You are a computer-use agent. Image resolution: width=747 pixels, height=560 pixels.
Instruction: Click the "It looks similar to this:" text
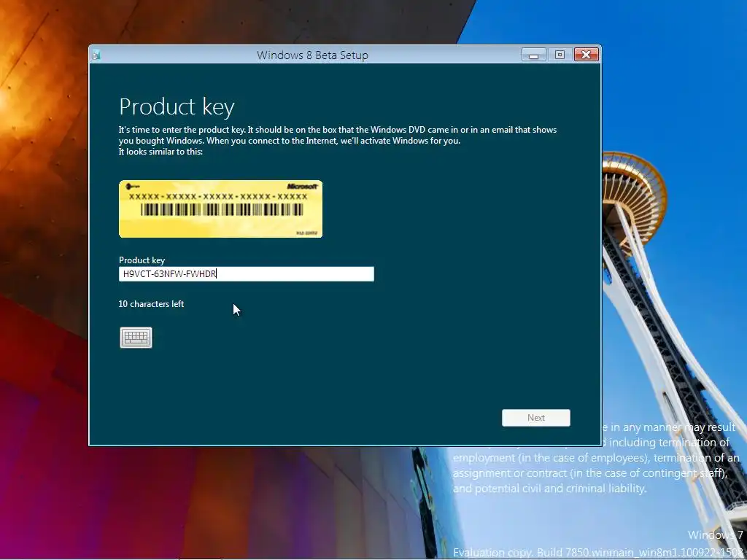point(160,152)
